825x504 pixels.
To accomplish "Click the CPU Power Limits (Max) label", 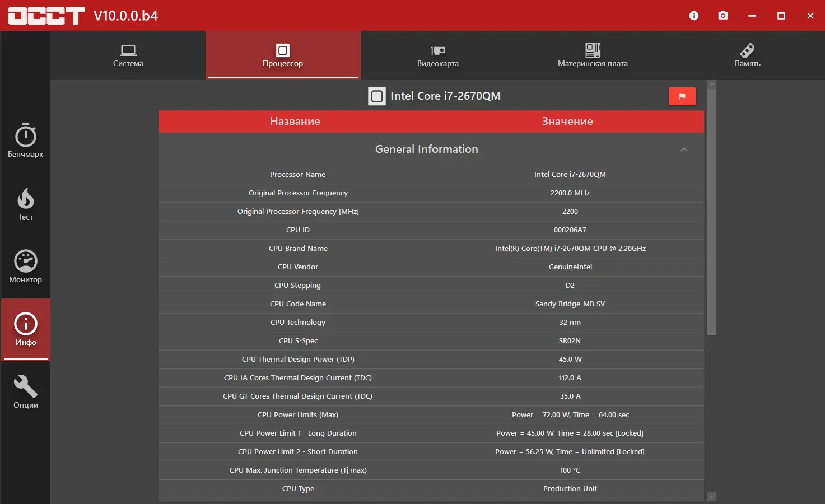I will (x=298, y=415).
